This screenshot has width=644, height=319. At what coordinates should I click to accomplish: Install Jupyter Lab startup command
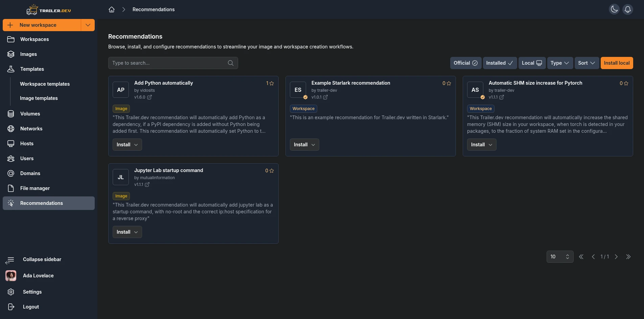pyautogui.click(x=127, y=232)
